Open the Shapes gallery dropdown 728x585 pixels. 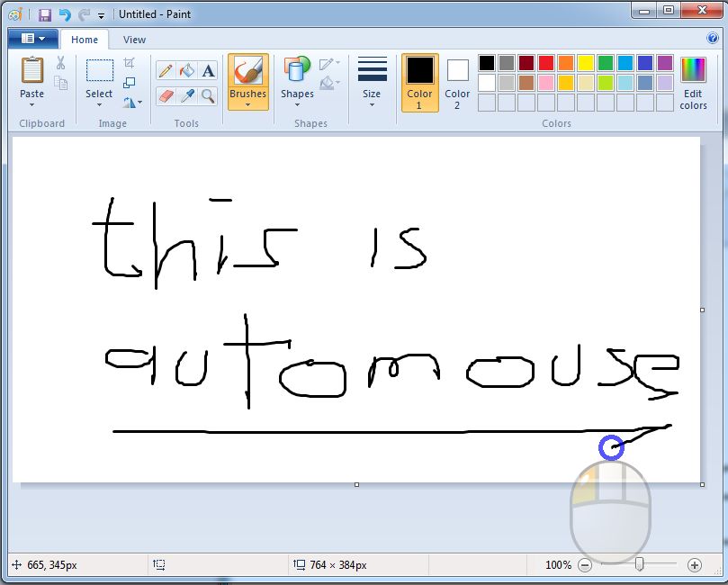(x=297, y=104)
